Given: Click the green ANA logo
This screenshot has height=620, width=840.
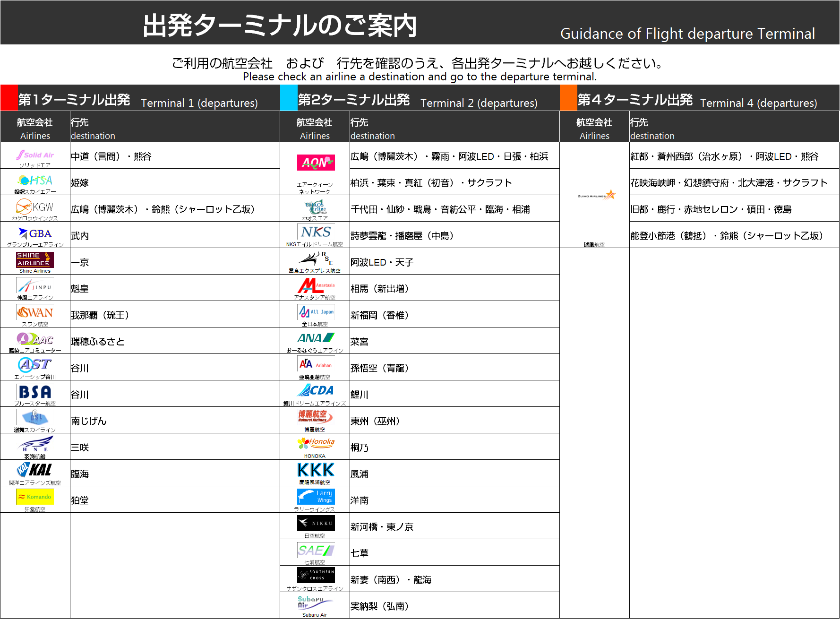Looking at the screenshot, I should coord(316,338).
